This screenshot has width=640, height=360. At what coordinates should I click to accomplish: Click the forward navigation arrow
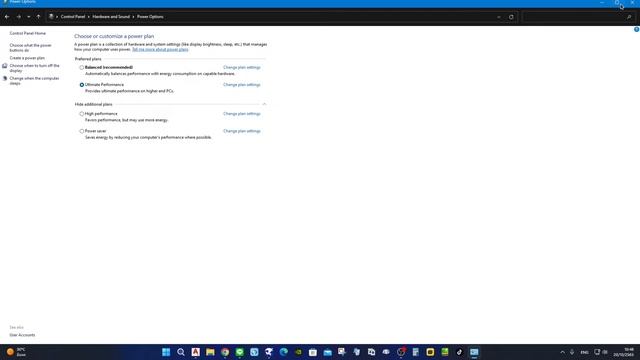pos(18,17)
